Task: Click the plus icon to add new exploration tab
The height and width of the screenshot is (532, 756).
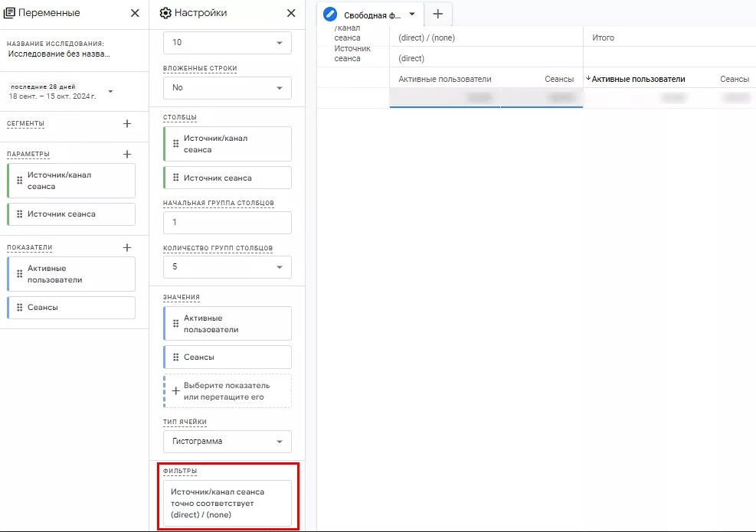Action: tap(437, 13)
